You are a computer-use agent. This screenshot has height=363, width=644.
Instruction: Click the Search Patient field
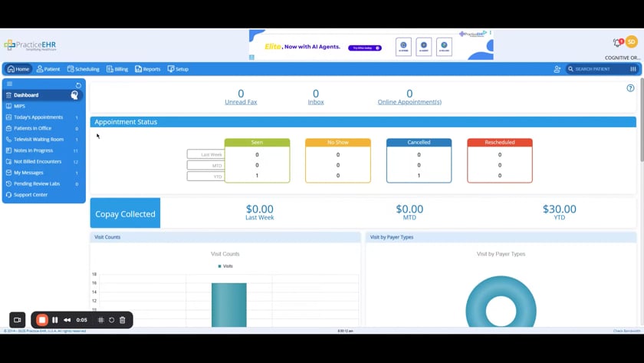pyautogui.click(x=597, y=69)
